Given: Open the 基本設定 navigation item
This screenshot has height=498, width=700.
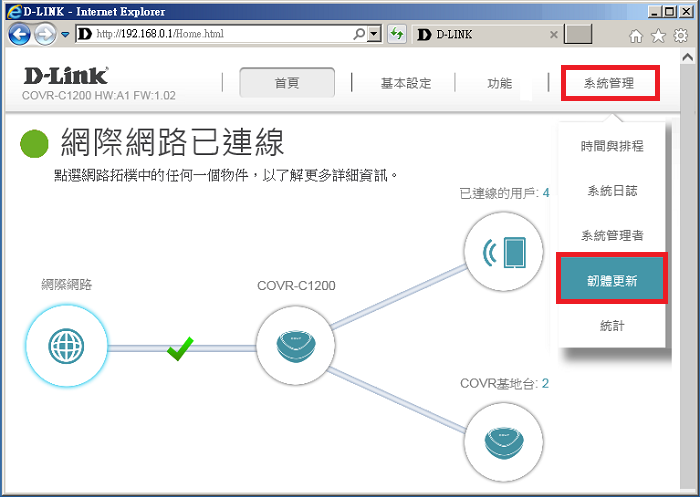Looking at the screenshot, I should click(406, 83).
